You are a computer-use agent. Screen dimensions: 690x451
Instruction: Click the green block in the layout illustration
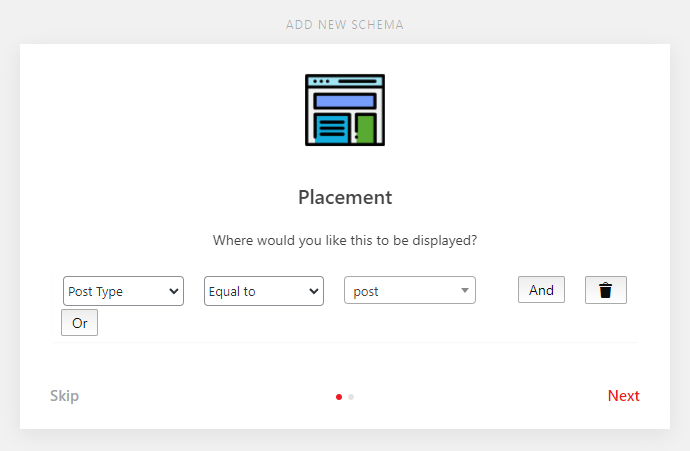(365, 129)
